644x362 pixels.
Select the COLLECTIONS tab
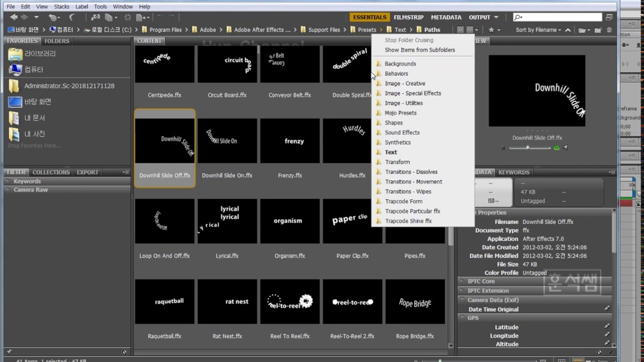pyautogui.click(x=51, y=172)
